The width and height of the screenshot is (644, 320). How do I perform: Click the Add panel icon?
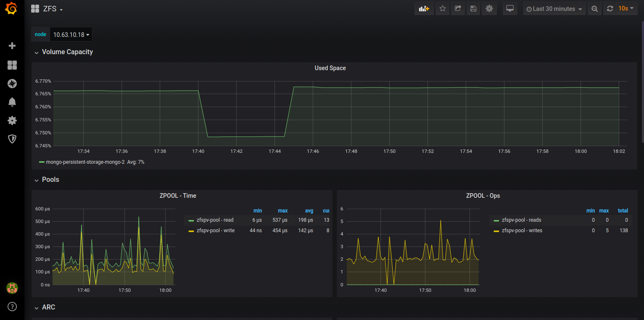point(424,9)
